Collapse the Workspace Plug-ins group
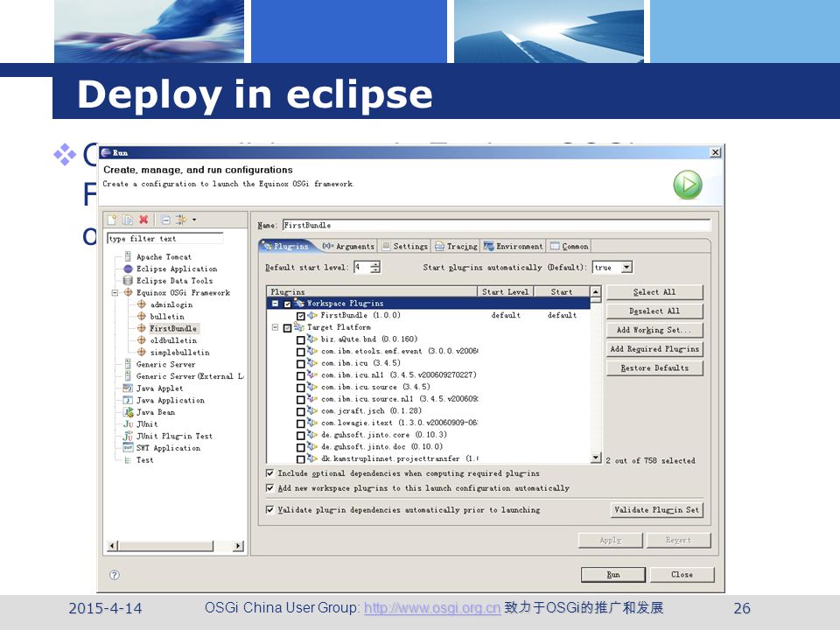The height and width of the screenshot is (630, 840). coord(275,304)
